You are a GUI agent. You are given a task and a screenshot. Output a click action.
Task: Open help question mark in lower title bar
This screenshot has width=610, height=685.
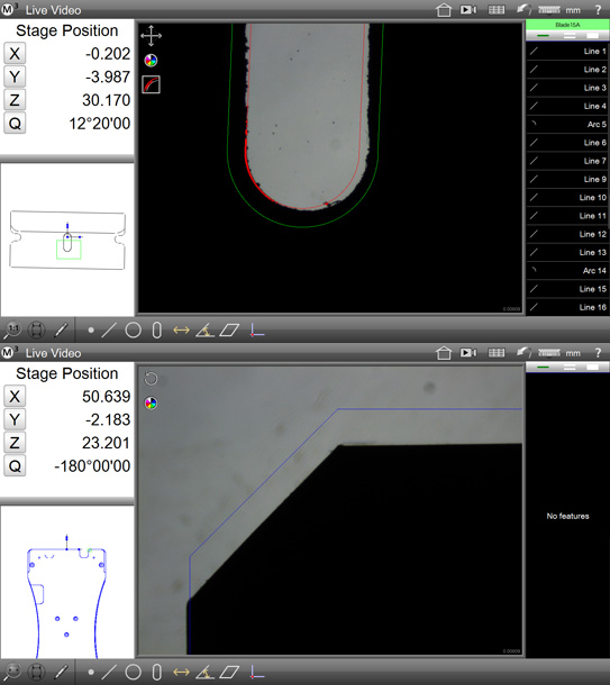(x=598, y=353)
